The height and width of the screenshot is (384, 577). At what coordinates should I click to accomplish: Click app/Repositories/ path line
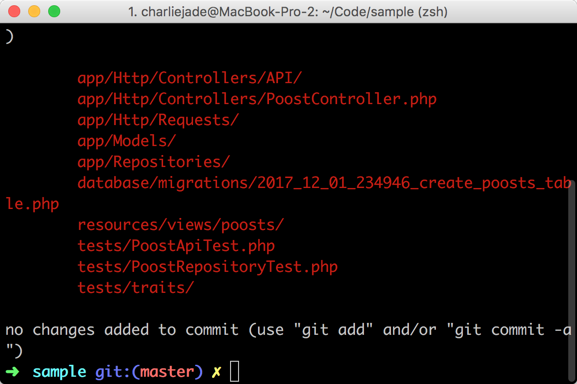click(154, 162)
